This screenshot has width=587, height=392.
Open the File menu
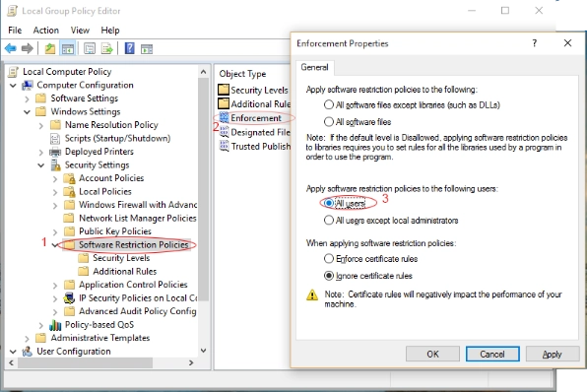[15, 31]
